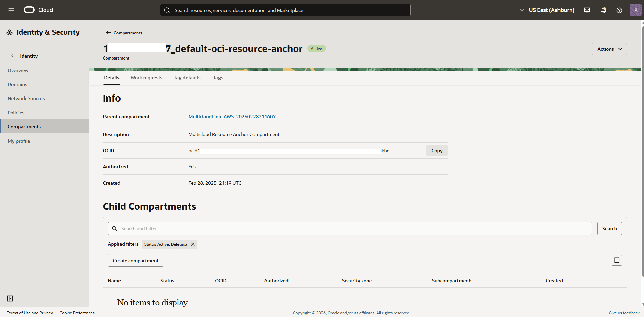This screenshot has height=317, width=644.
Task: Open Terms of Use and Privacy link
Action: click(30, 313)
